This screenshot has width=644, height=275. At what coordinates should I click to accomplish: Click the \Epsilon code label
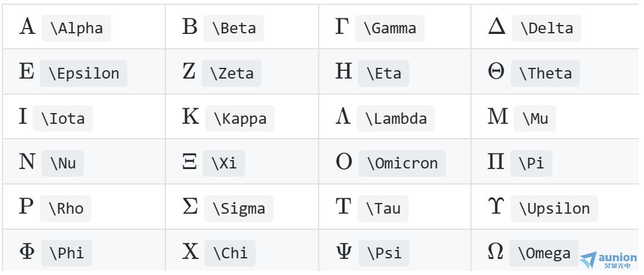(x=84, y=73)
